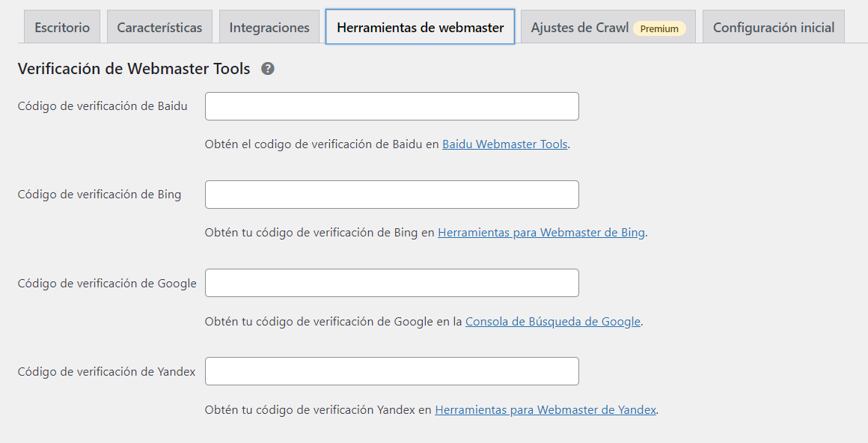Go to the Configuración inicial tab

coord(773,26)
